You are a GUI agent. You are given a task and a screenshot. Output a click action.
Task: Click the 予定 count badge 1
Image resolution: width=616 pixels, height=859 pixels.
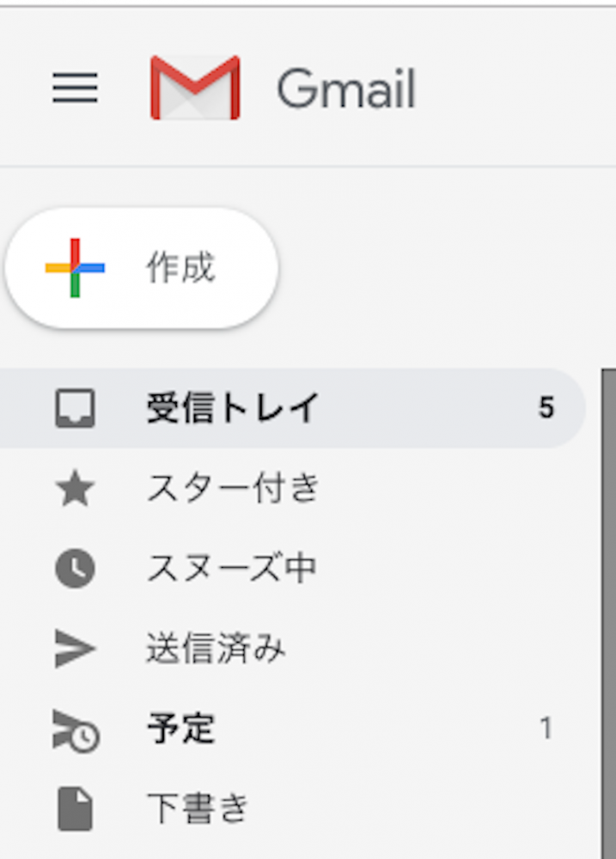(546, 730)
